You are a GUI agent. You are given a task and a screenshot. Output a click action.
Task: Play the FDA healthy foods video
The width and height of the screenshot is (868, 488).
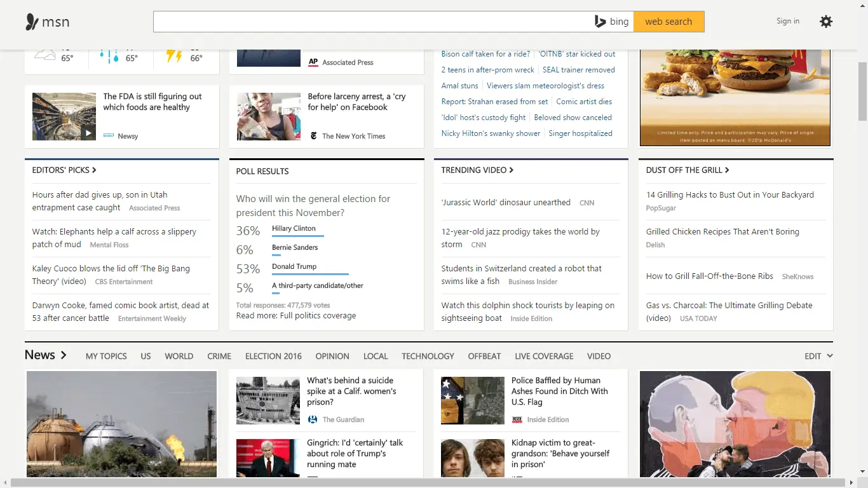pos(88,133)
